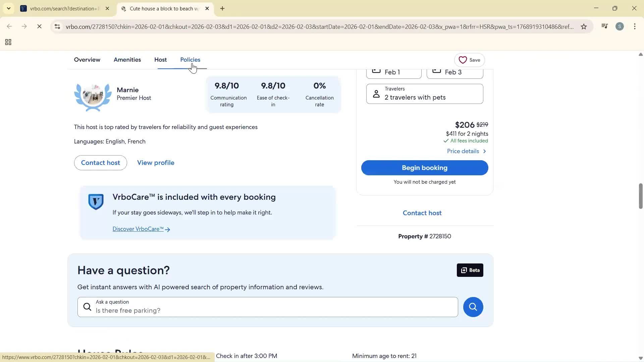Viewport: 644px width, 362px height.
Task: Click the Begin booking button
Action: coord(424,168)
